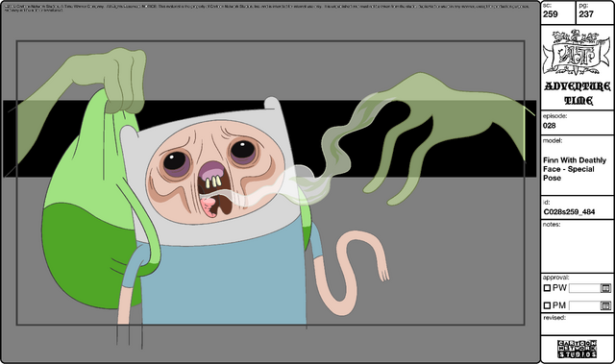Check the PW approval checkbox
615x364 pixels.
tap(547, 288)
